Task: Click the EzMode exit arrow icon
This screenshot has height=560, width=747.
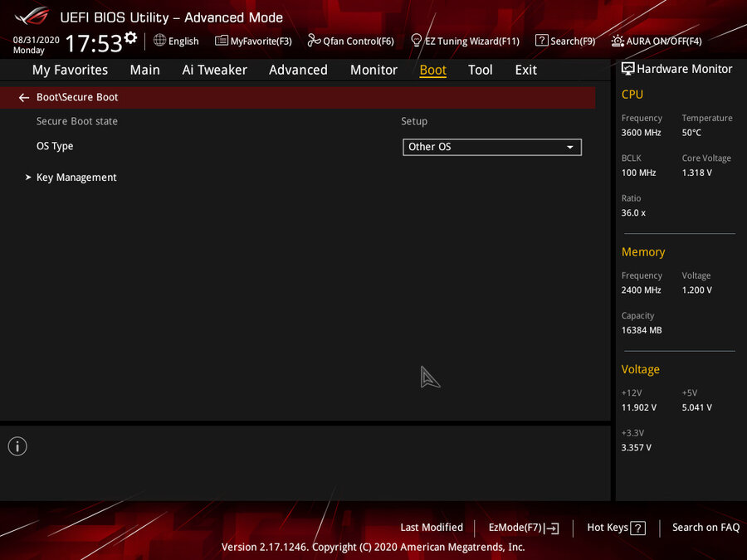Action: click(x=552, y=528)
